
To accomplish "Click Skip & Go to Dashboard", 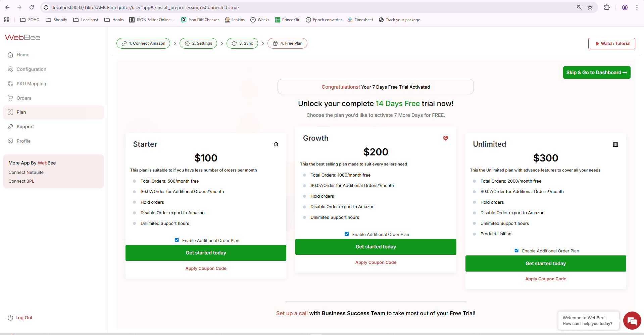I will (596, 73).
